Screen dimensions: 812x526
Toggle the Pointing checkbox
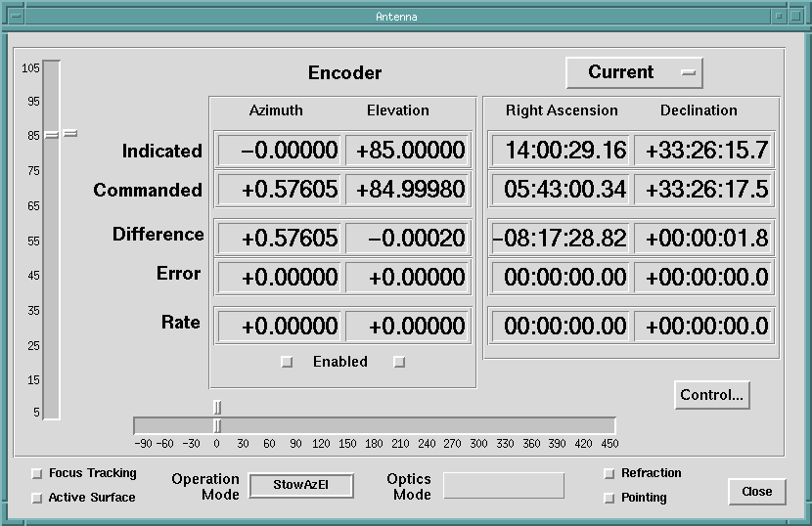pos(609,498)
